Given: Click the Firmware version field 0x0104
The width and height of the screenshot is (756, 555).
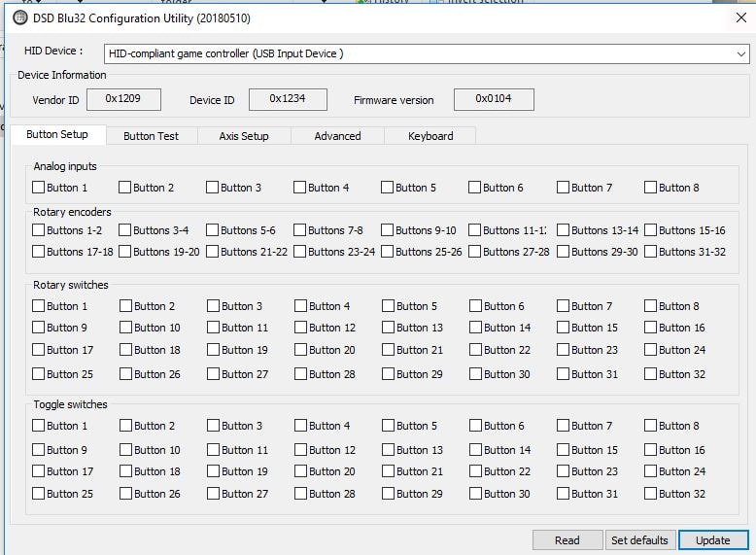Looking at the screenshot, I should click(493, 99).
